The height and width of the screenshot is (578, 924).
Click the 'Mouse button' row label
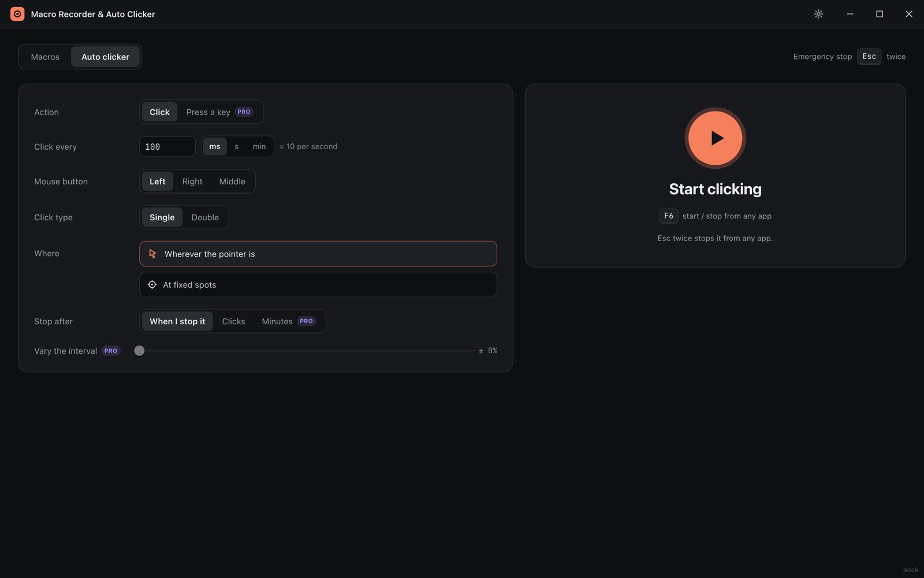61,181
